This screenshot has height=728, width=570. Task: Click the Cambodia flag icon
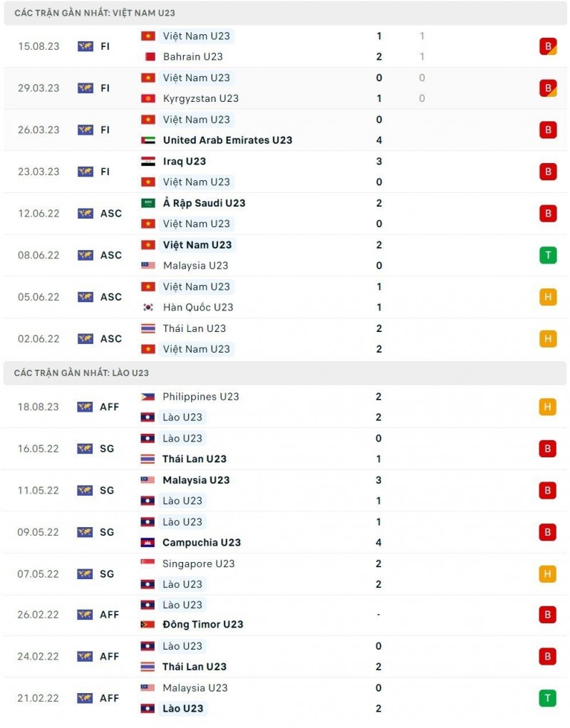point(147,542)
